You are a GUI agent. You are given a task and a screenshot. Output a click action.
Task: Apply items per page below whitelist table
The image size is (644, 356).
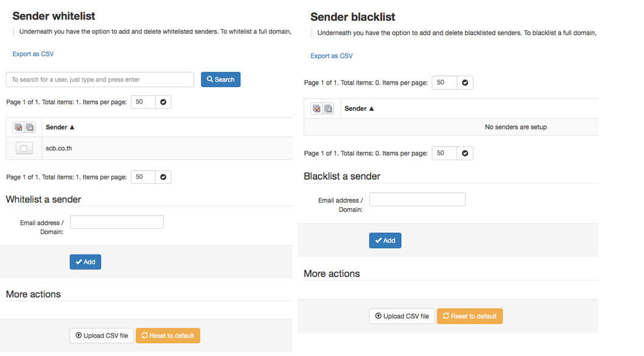coord(163,177)
